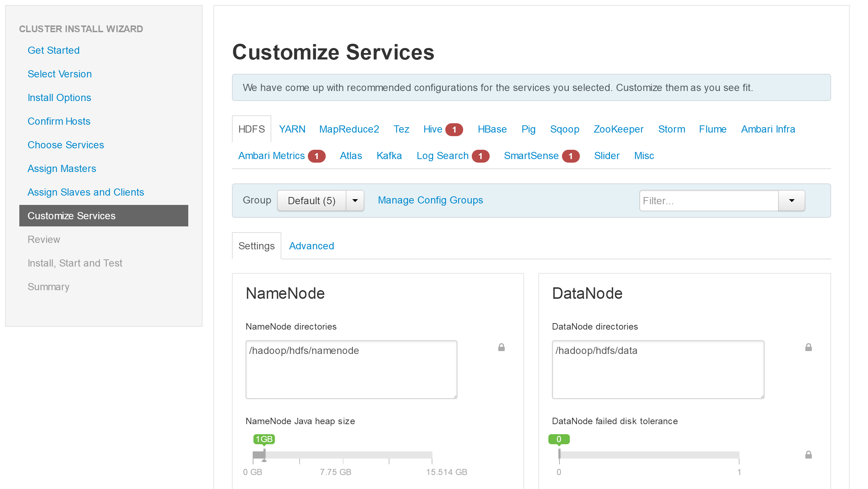
Task: Click the lock icon beside DataNode directories
Action: [809, 347]
